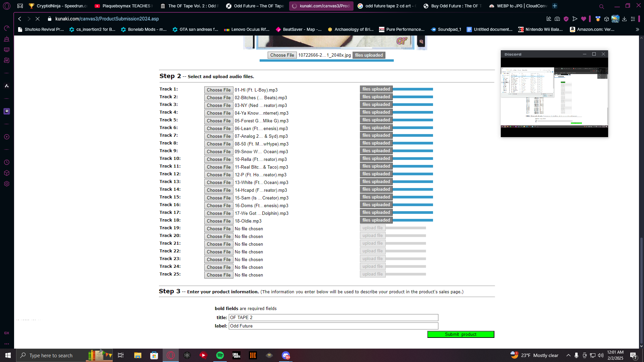Click the green Submit product button
This screenshot has width=644, height=362.
[461, 334]
